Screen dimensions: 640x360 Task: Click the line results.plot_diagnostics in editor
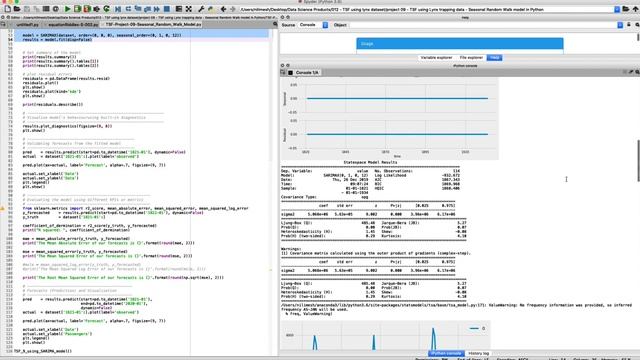(67, 126)
